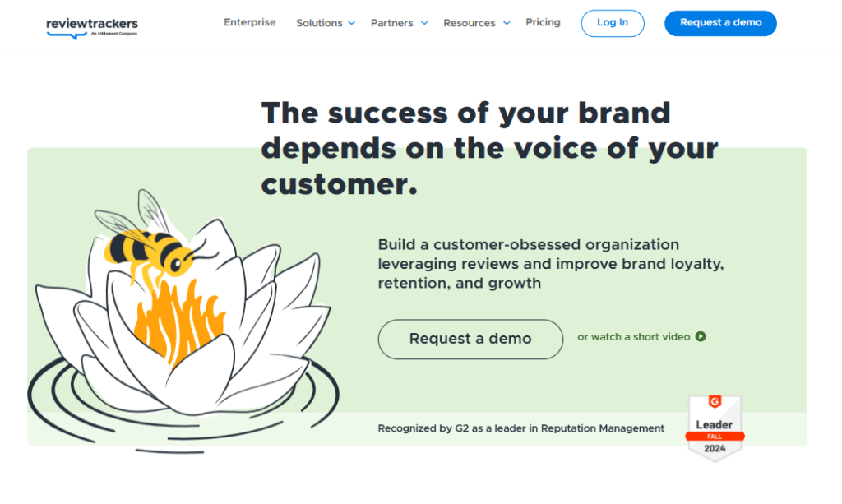Click the blue Request a demo button

(x=720, y=23)
